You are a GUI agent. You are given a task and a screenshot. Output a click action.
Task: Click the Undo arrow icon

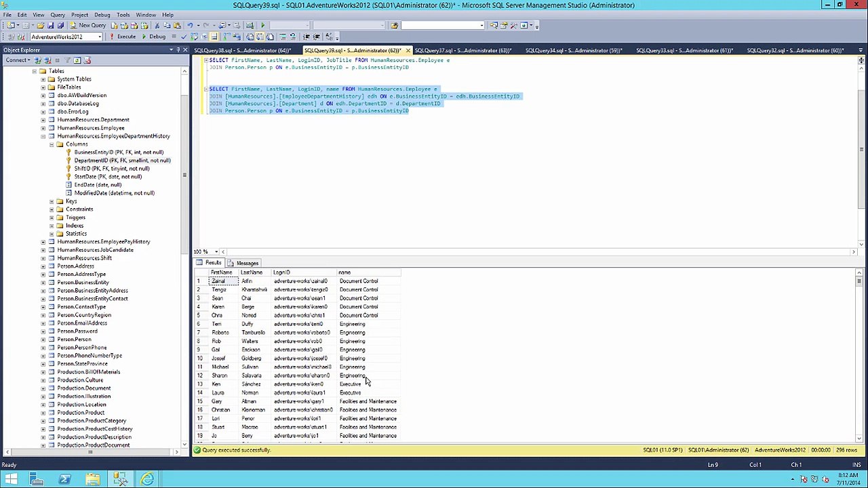coord(190,25)
